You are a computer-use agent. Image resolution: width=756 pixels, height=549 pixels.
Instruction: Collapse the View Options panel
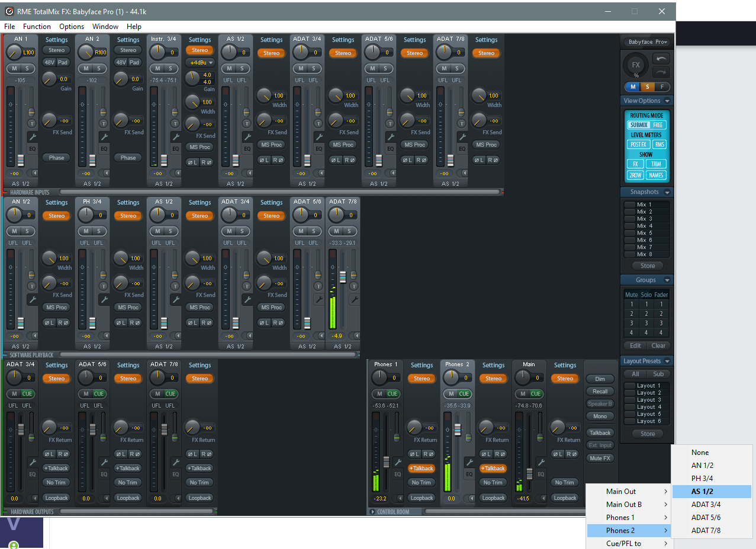[667, 101]
